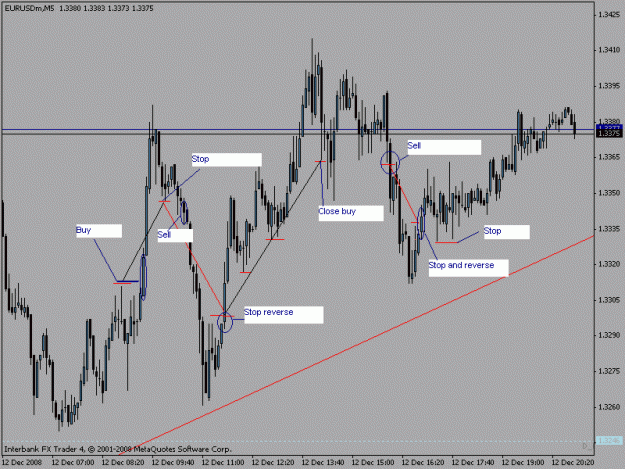
Task: Click the cyan 1.3246 price level tag
Action: click(x=609, y=440)
